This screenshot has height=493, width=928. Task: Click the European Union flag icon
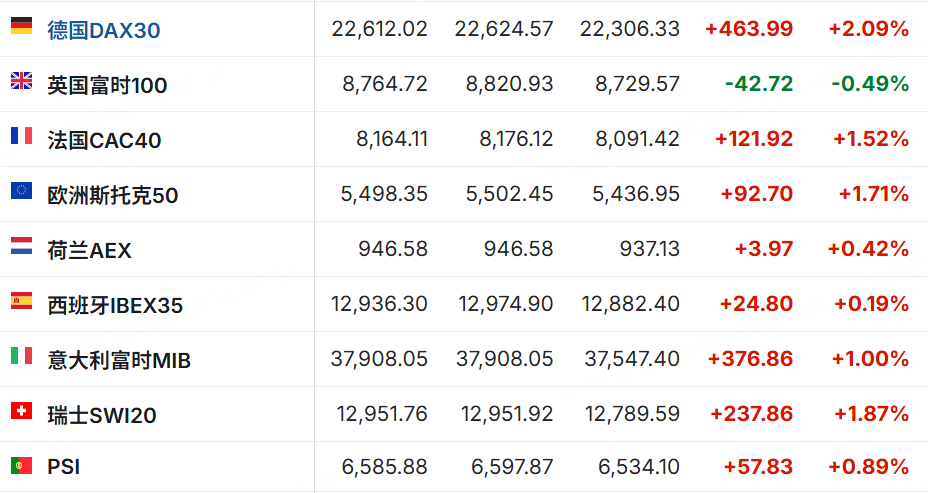(21, 191)
